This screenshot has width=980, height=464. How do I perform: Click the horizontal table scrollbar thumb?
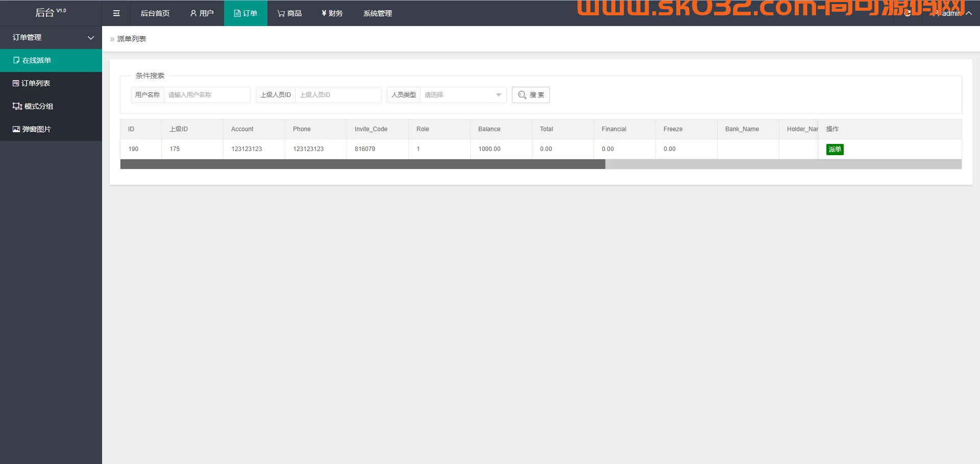[363, 164]
